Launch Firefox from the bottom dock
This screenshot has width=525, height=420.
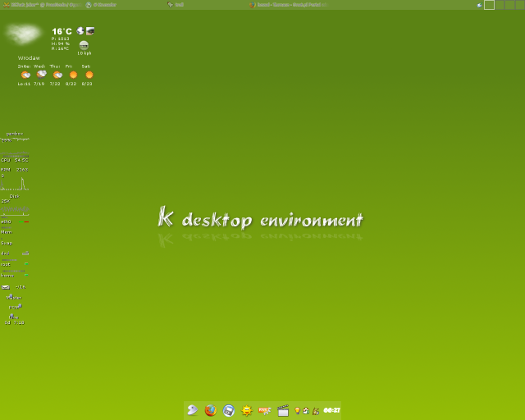(211, 410)
